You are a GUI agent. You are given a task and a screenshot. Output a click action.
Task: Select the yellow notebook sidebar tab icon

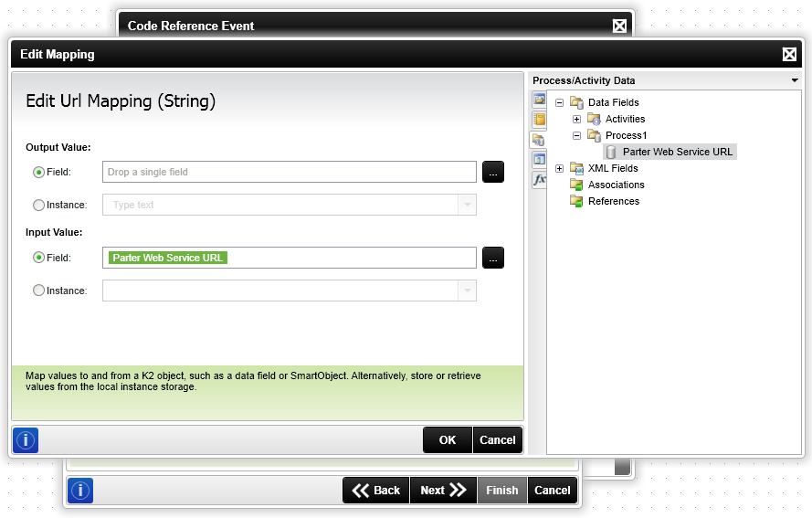coord(539,119)
